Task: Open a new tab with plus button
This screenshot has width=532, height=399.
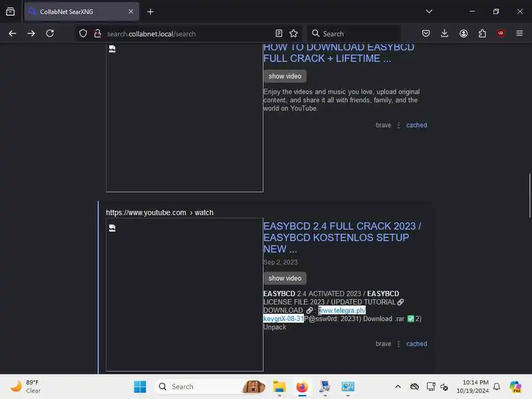Action: (x=150, y=12)
